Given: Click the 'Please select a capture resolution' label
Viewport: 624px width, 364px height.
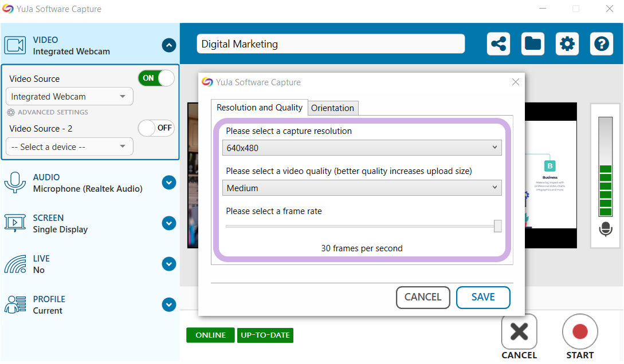Looking at the screenshot, I should point(289,131).
